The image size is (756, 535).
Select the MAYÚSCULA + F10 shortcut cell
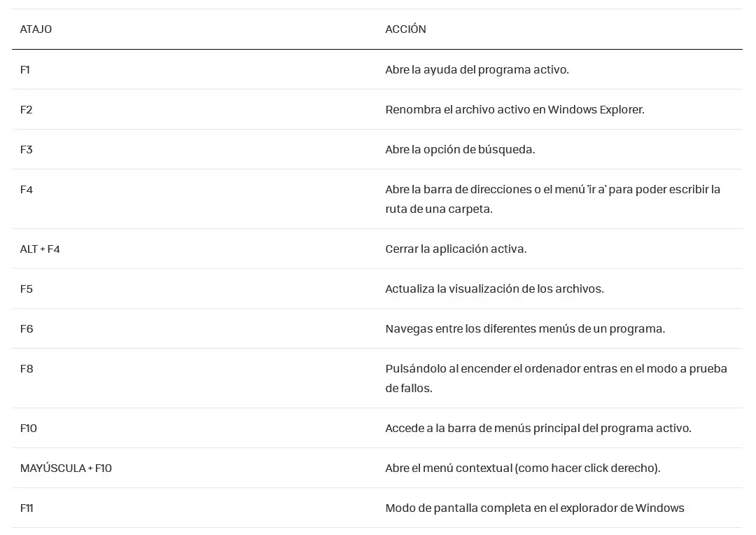(66, 468)
